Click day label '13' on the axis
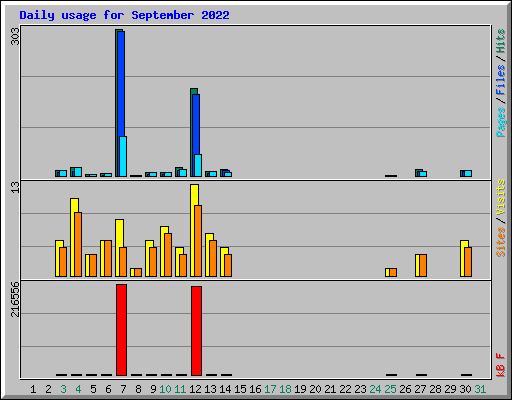The height and width of the screenshot is (400, 512). 210,389
